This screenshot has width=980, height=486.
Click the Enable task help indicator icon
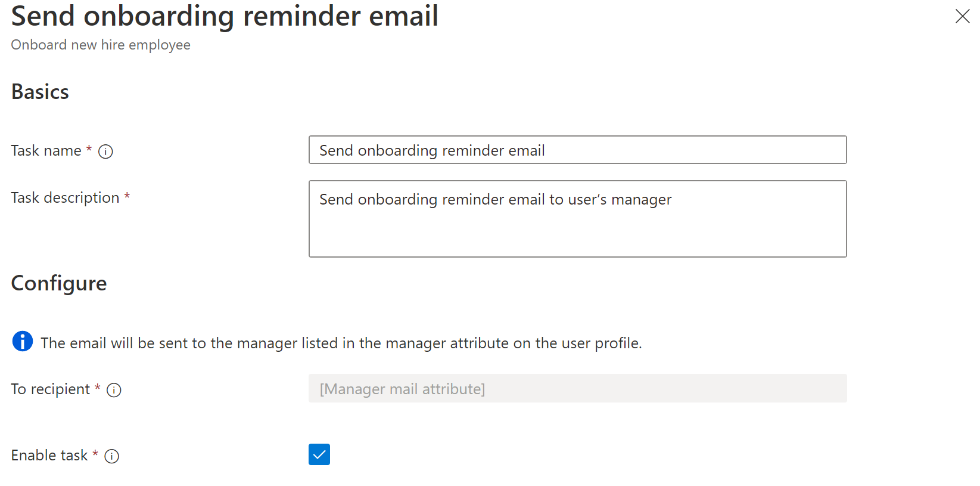(x=112, y=456)
